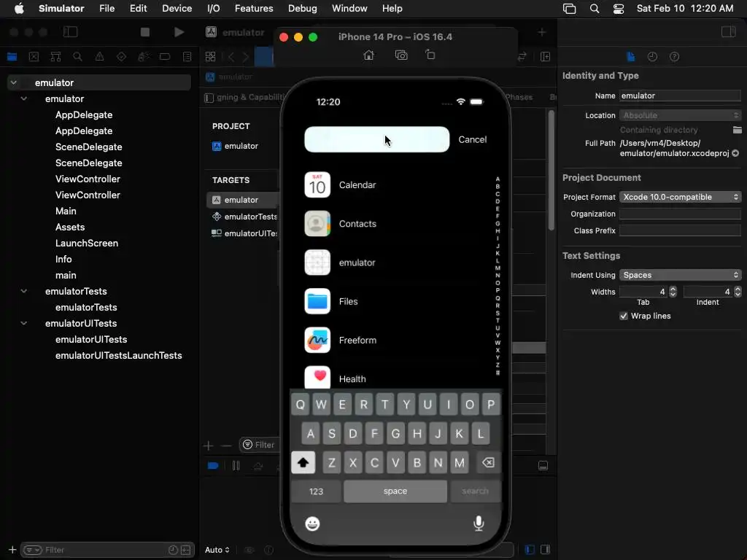
Task: Run the project with the play button
Action: [179, 32]
